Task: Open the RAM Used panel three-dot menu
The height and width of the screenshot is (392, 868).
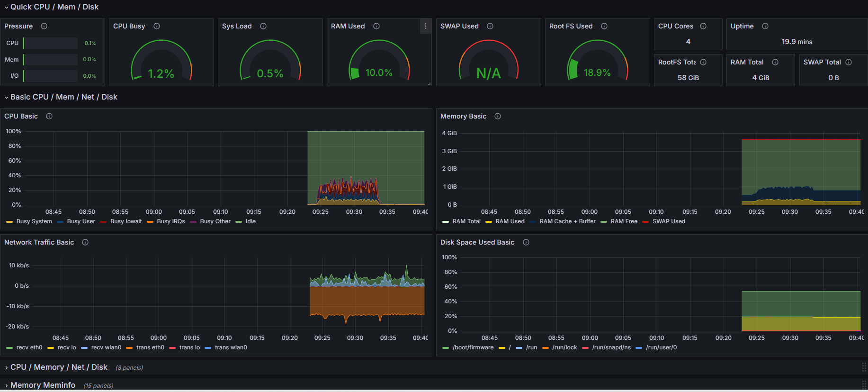Action: coord(425,26)
